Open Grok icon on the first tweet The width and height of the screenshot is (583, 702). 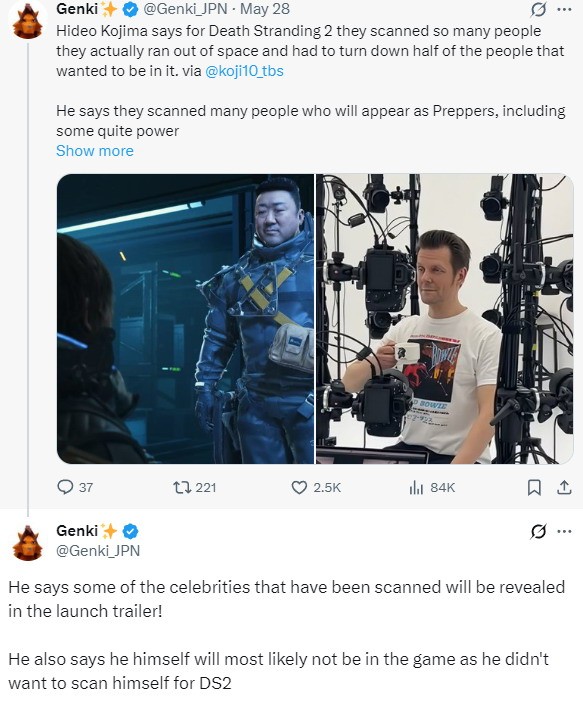point(538,9)
